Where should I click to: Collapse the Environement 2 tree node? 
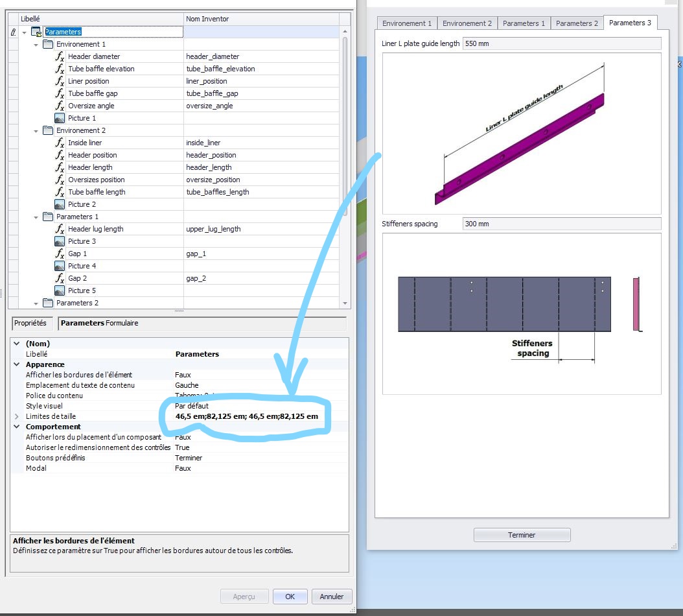[37, 130]
